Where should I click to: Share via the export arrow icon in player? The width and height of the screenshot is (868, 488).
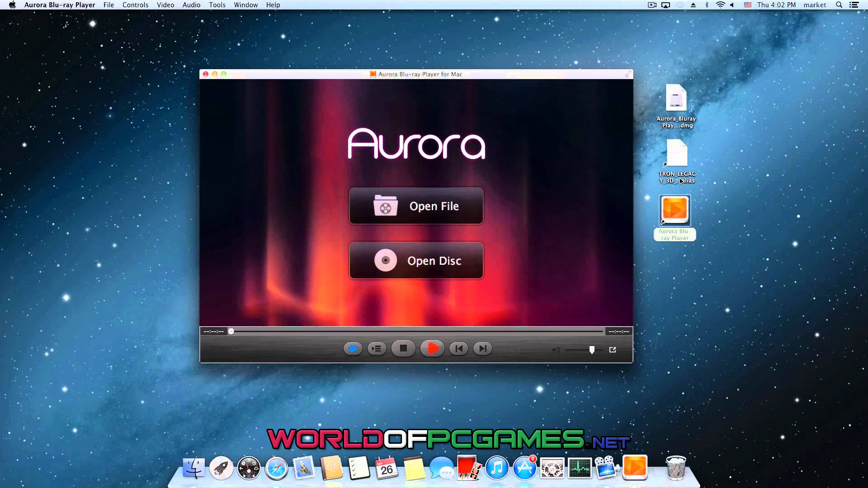613,349
